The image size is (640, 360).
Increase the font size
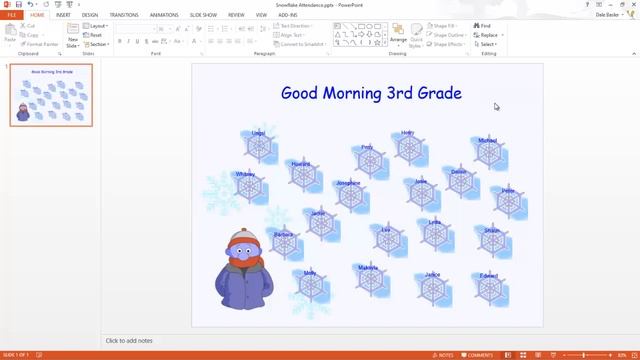pos(178,29)
